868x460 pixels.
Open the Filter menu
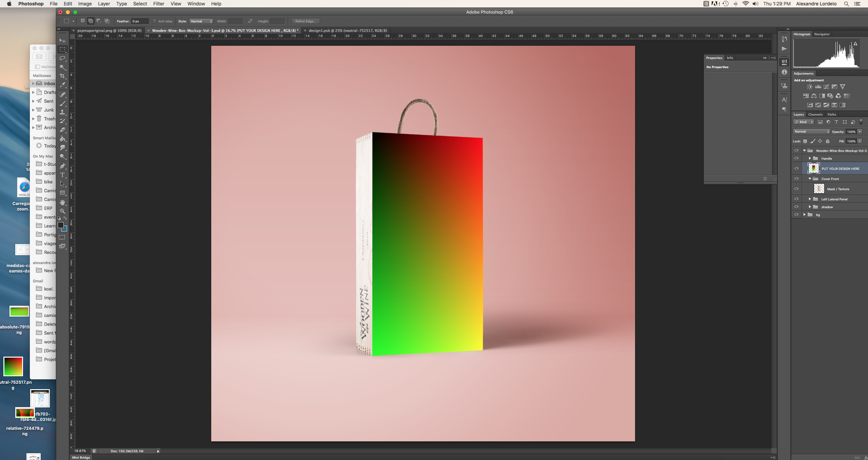pyautogui.click(x=158, y=4)
